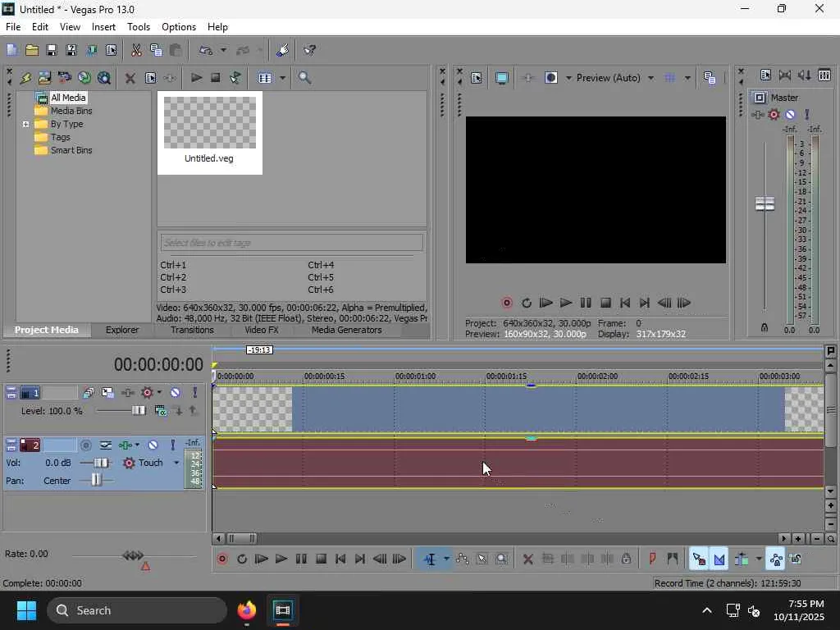
Task: Adjust the audio track Vol slider
Action: point(101,463)
